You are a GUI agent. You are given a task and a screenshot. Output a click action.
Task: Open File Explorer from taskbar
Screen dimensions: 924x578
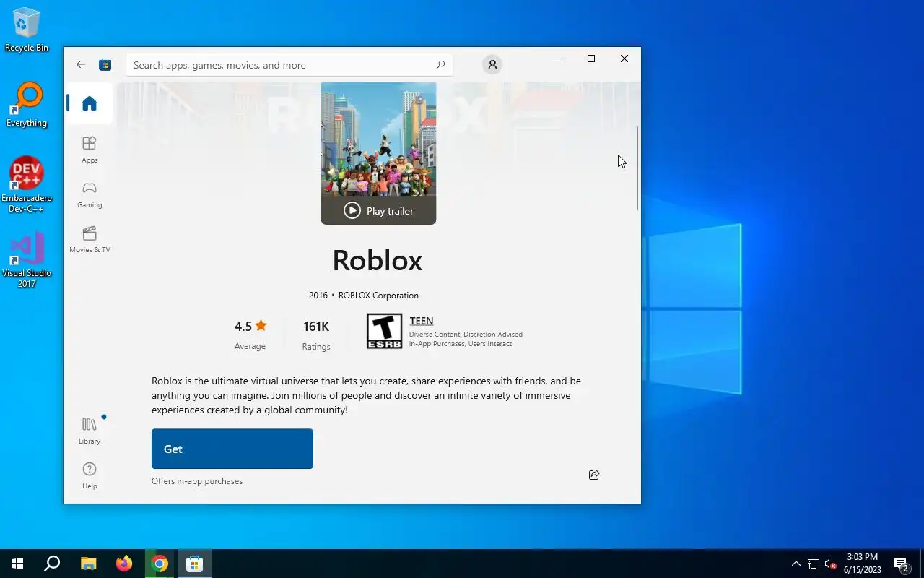pyautogui.click(x=88, y=564)
